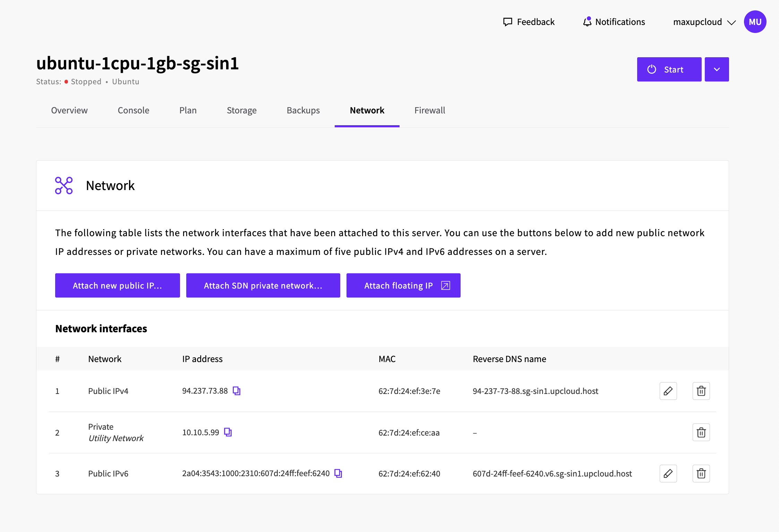Select the Network tab

367,110
